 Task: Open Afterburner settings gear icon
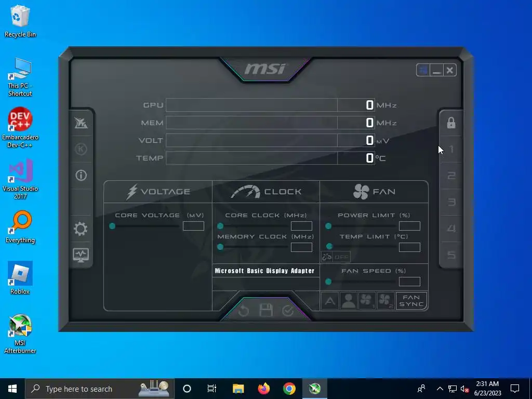coord(81,229)
